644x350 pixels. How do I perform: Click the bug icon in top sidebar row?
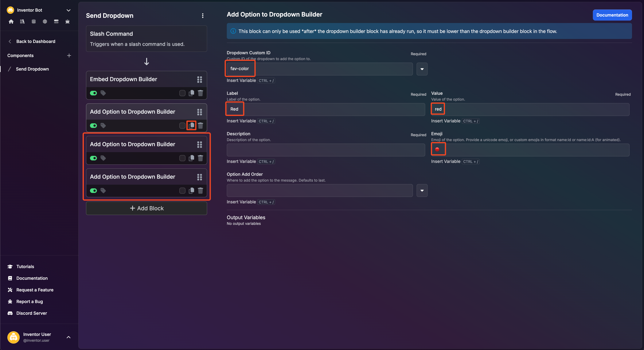tap(68, 21)
